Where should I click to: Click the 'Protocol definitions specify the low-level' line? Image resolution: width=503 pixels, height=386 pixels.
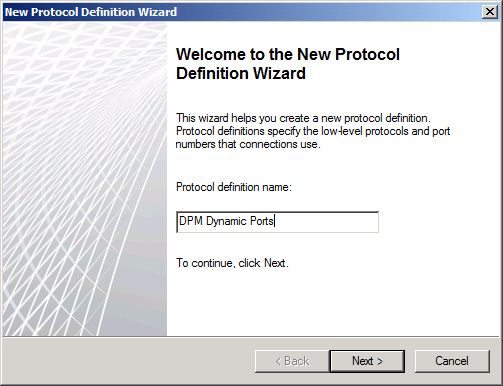tap(313, 131)
